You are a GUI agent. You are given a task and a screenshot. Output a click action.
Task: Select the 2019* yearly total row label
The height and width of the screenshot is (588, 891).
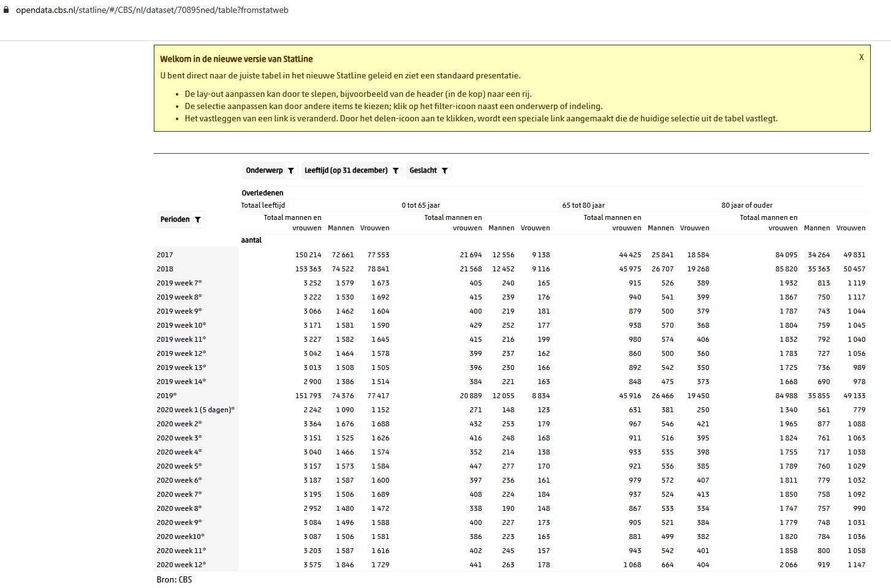coord(167,396)
